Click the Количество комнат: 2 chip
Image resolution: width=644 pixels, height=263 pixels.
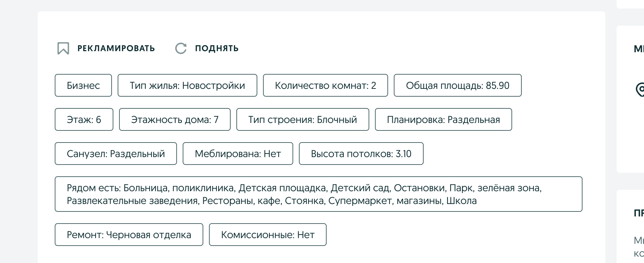(x=325, y=85)
